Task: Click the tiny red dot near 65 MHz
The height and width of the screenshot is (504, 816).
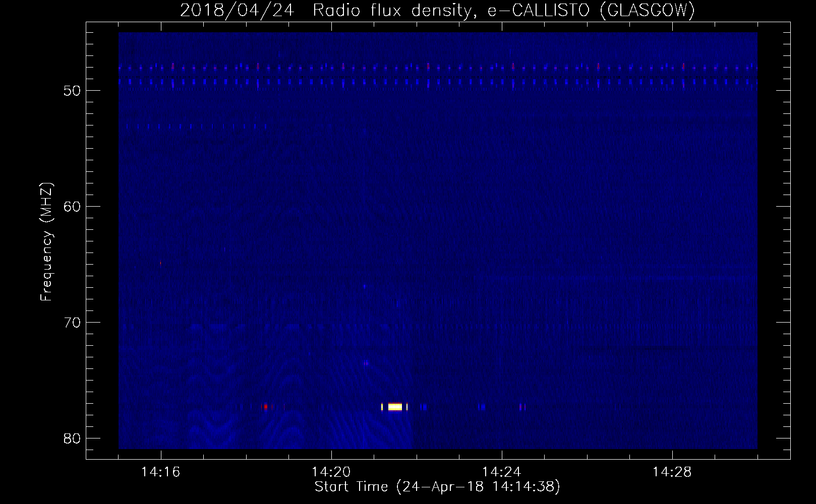Action: pyautogui.click(x=160, y=263)
